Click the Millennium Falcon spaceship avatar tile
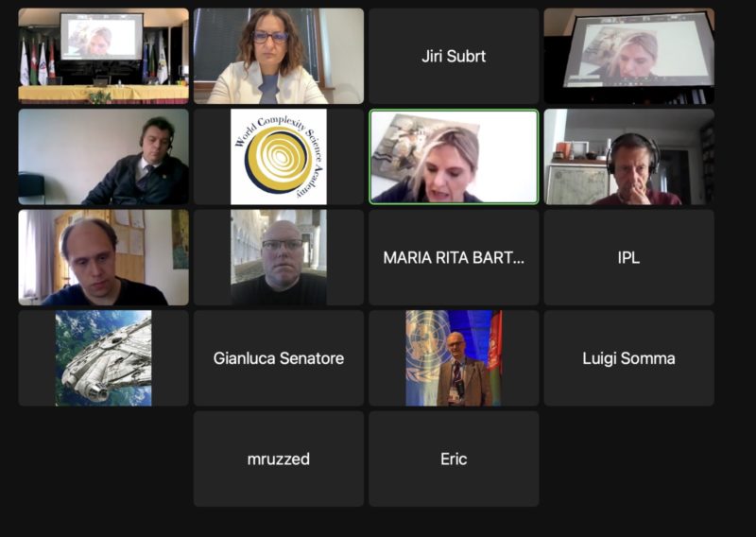This screenshot has height=537, width=756. point(103,358)
